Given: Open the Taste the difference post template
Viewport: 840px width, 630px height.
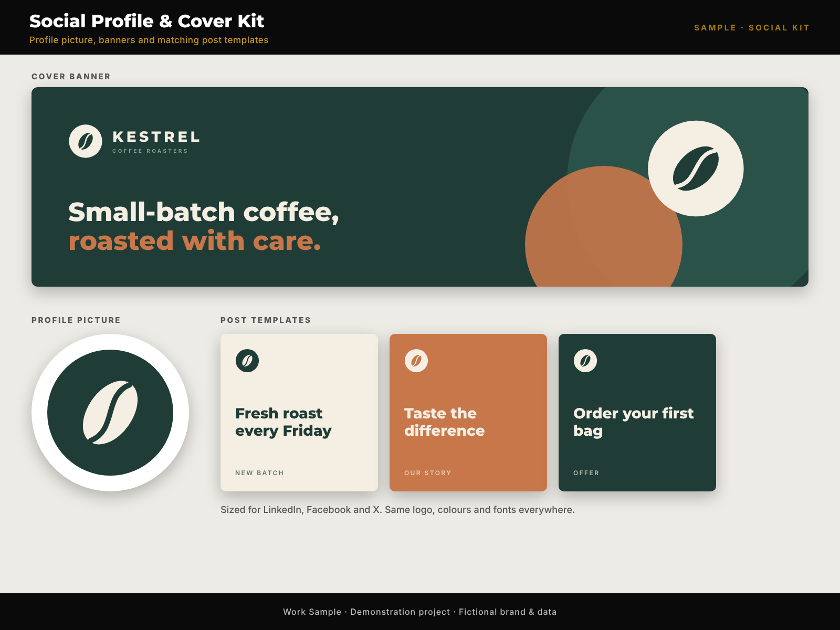Looking at the screenshot, I should (468, 413).
